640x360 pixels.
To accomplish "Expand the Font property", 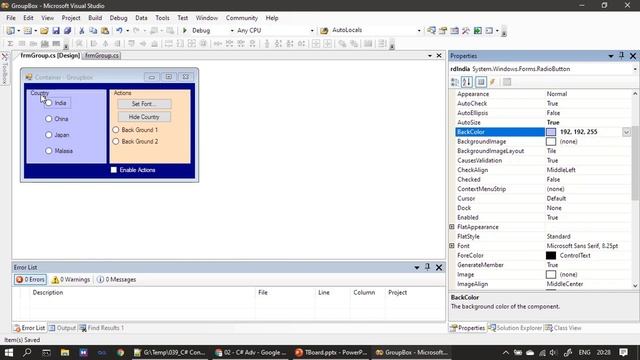I will [x=452, y=246].
